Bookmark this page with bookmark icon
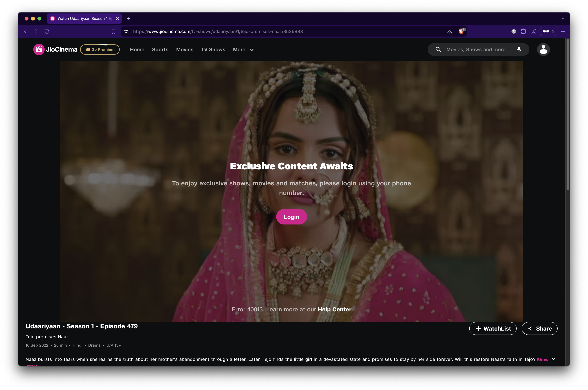The width and height of the screenshot is (588, 390). tap(113, 31)
